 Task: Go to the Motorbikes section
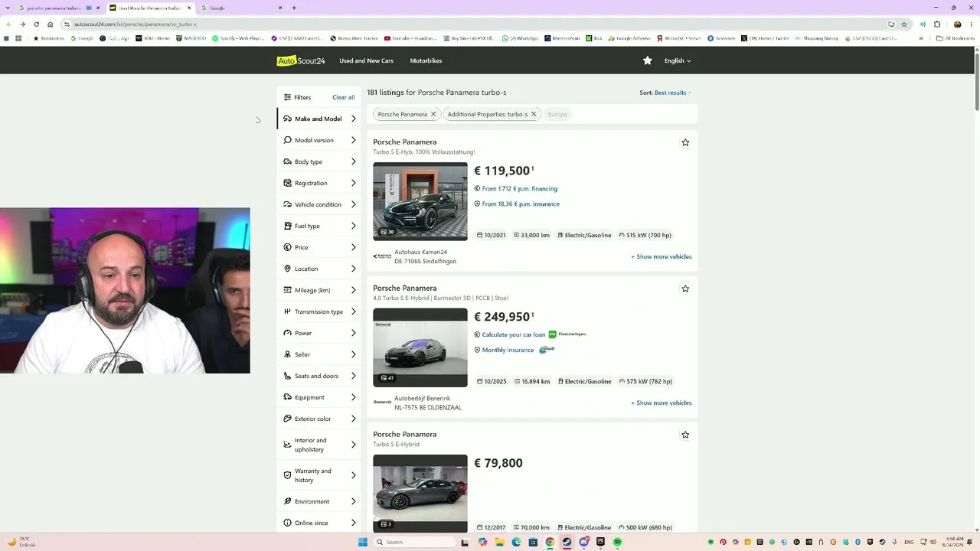point(426,60)
